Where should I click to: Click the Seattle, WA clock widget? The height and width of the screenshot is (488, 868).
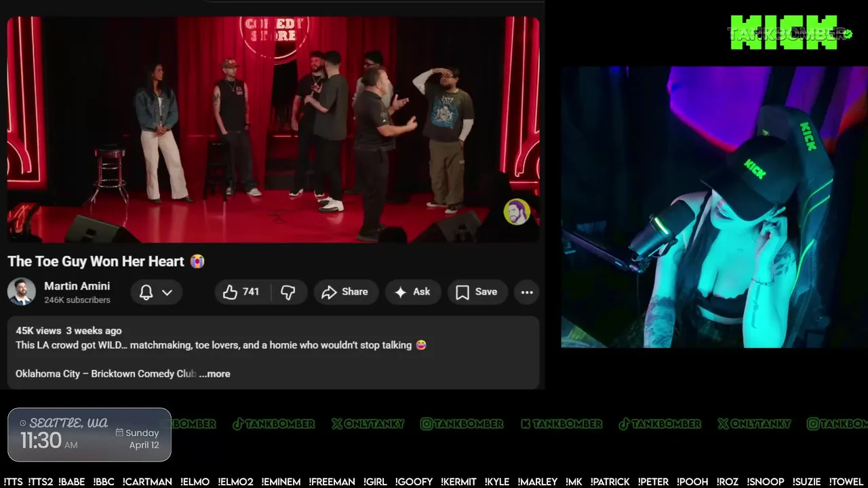pyautogui.click(x=90, y=434)
